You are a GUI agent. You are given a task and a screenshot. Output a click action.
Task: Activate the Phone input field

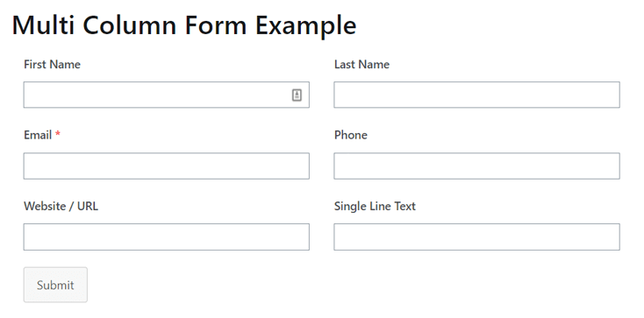[476, 166]
